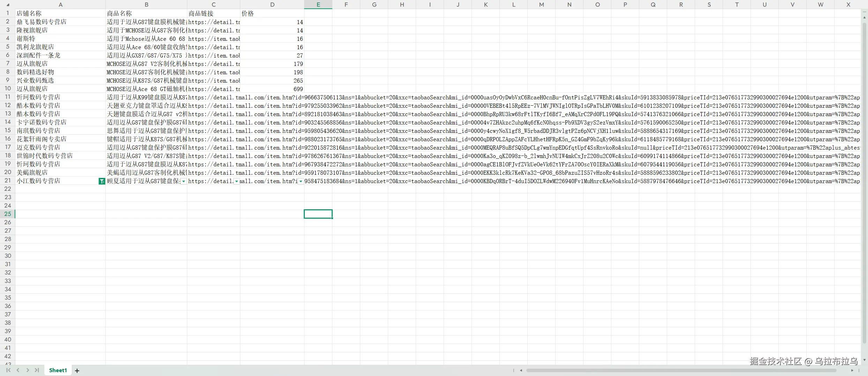Select the cell 深圳配件一条龙
This screenshot has width=868, height=376.
click(x=60, y=55)
